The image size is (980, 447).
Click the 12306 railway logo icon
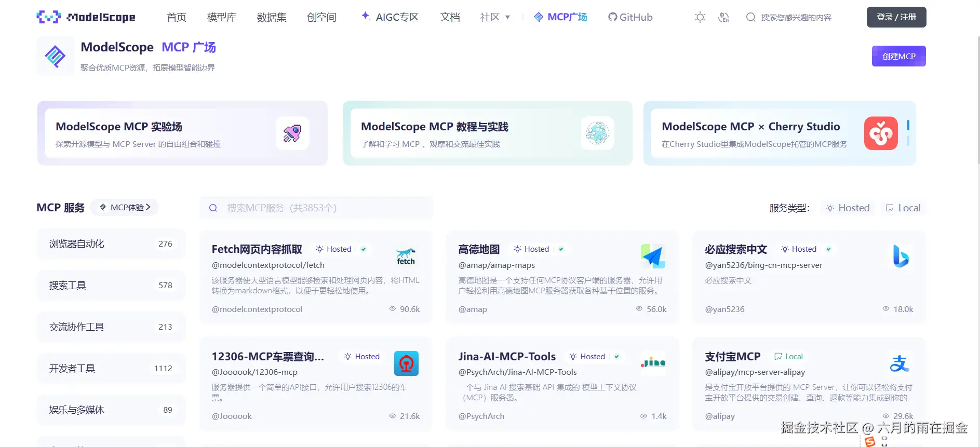[x=406, y=363]
